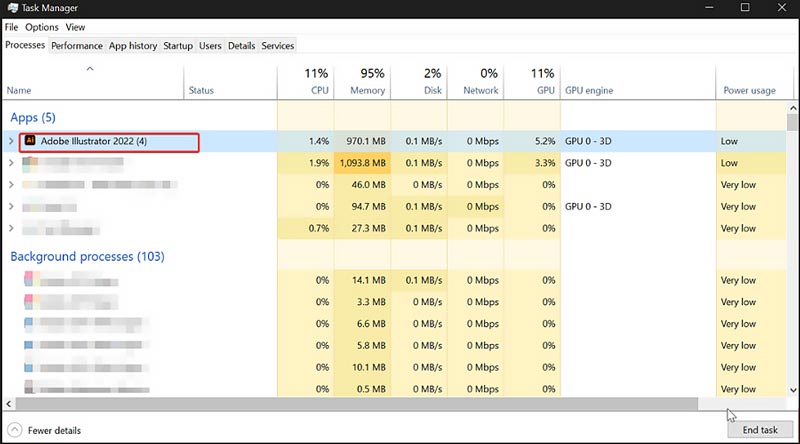Switch to the App history tab
Image resolution: width=800 pixels, height=444 pixels.
(133, 46)
